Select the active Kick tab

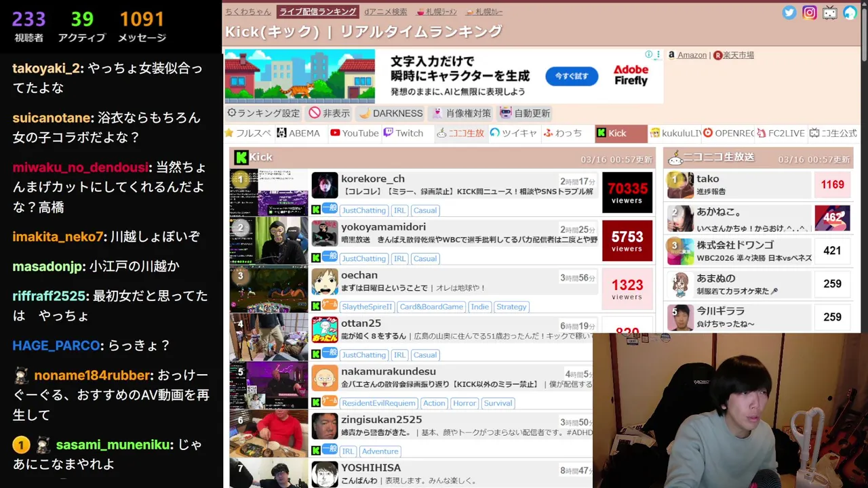coord(620,134)
